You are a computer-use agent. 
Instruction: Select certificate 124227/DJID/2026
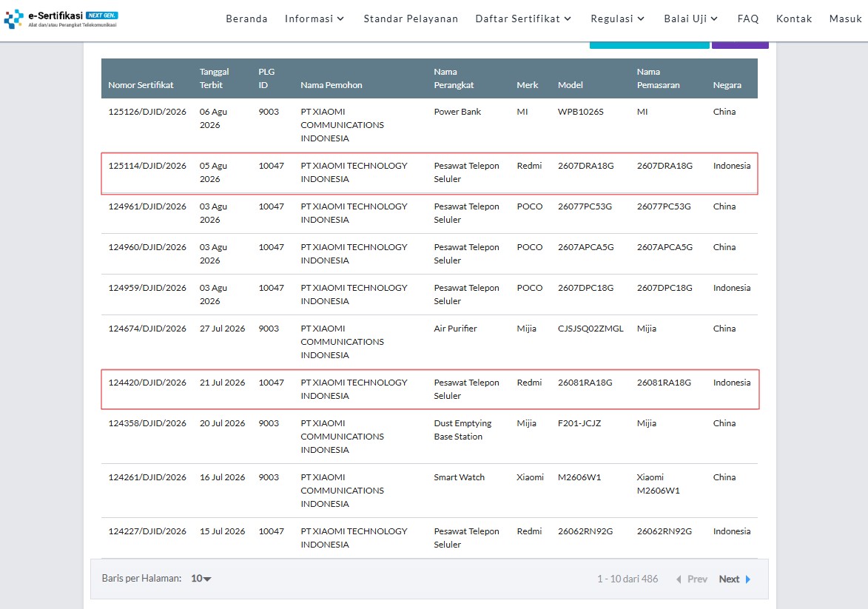(x=147, y=531)
